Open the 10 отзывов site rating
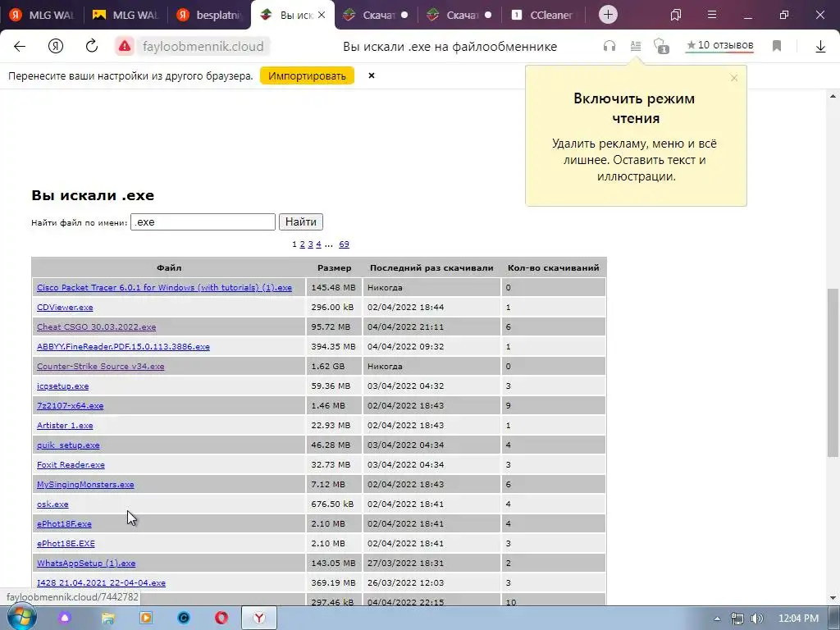Image resolution: width=840 pixels, height=630 pixels. tap(720, 46)
